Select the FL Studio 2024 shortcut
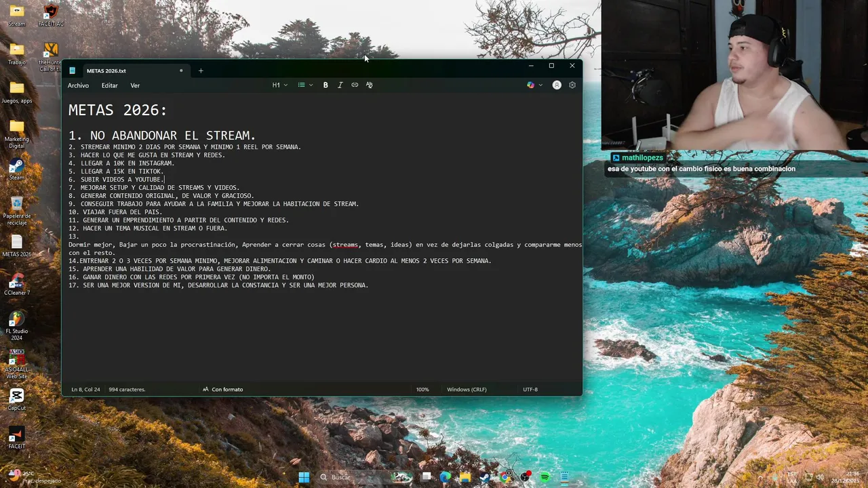868x488 pixels. (17, 326)
